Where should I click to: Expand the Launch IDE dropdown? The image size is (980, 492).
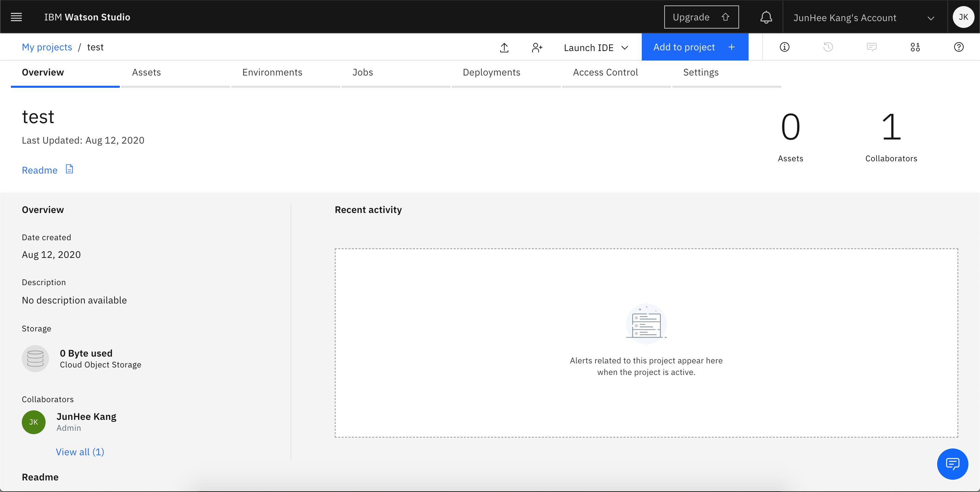point(596,48)
